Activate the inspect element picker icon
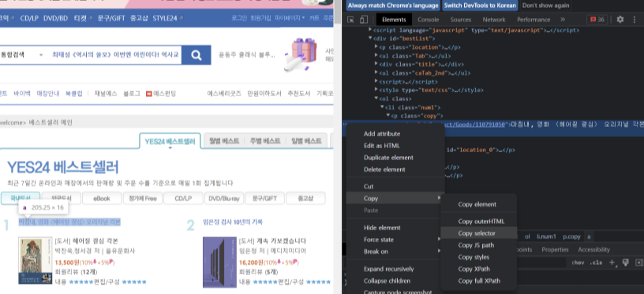 (x=350, y=19)
